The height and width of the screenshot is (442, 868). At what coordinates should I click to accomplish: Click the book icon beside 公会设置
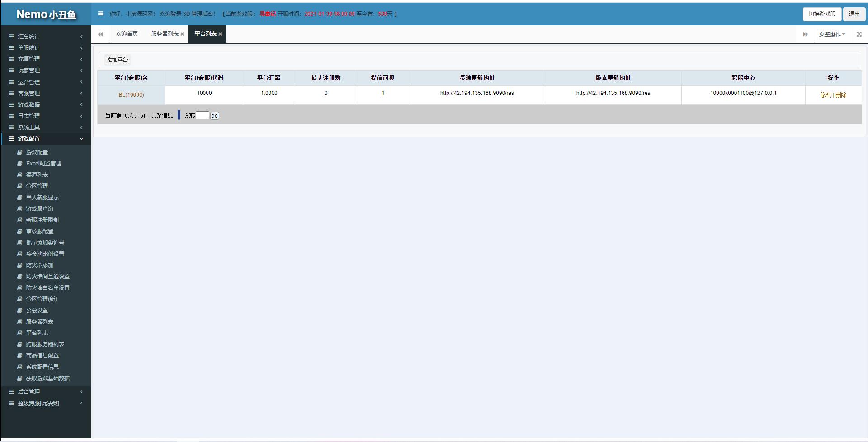[x=19, y=310]
